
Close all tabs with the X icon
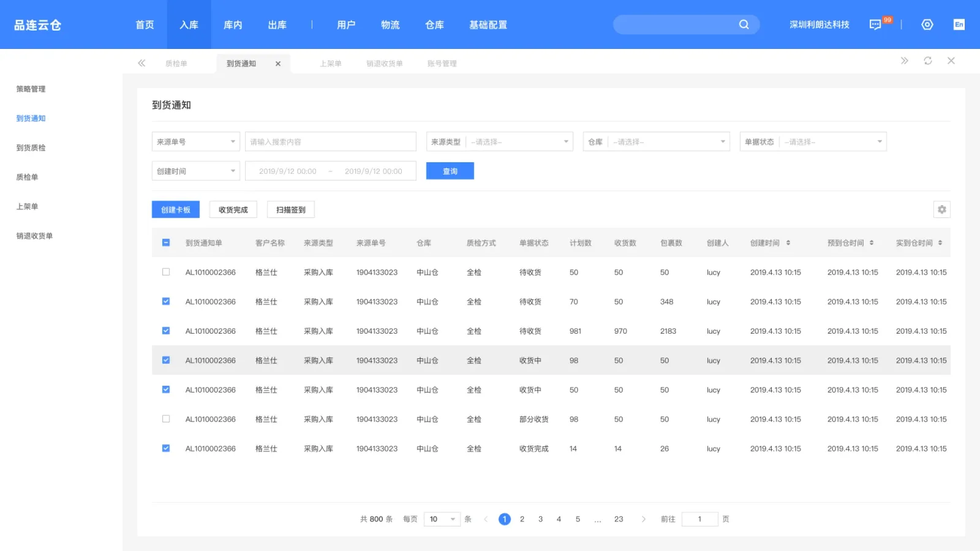951,61
